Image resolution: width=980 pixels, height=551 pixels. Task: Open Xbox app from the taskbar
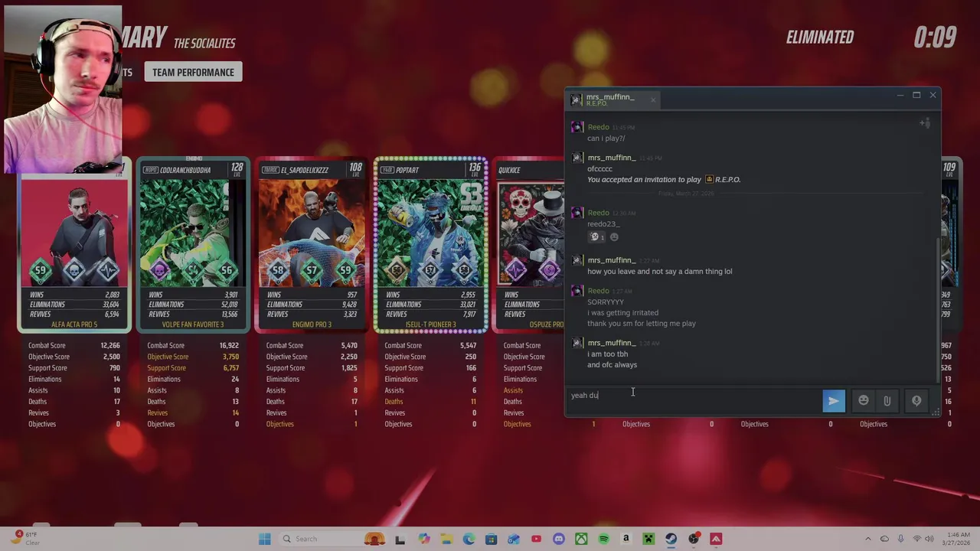click(581, 540)
